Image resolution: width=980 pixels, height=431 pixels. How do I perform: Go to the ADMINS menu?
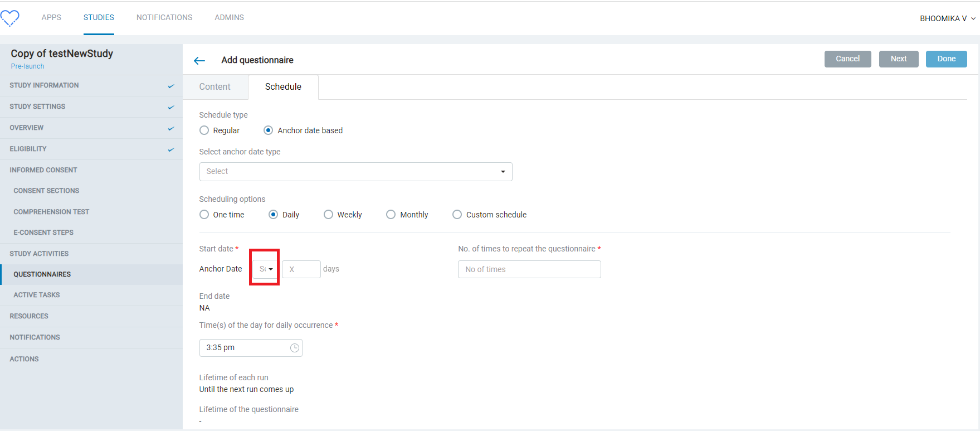pos(230,17)
